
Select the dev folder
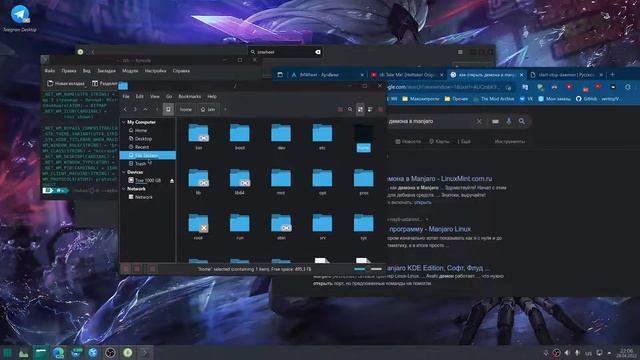pos(281,137)
